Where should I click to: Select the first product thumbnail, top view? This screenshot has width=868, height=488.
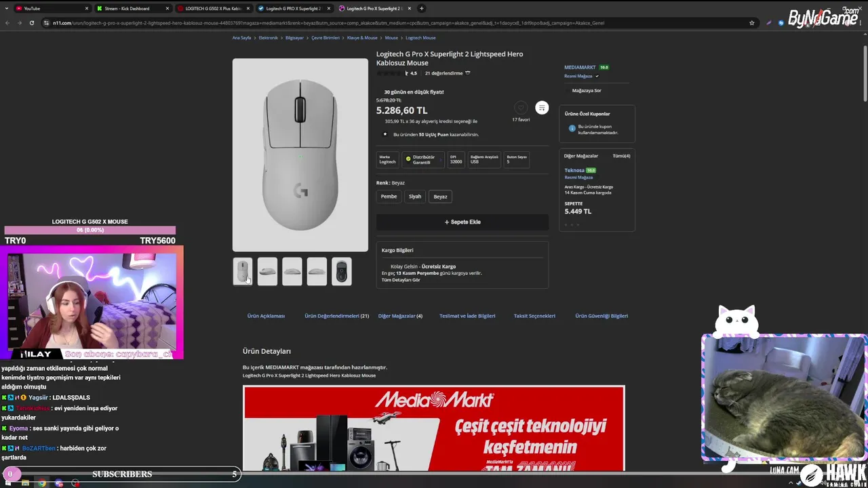point(243,272)
